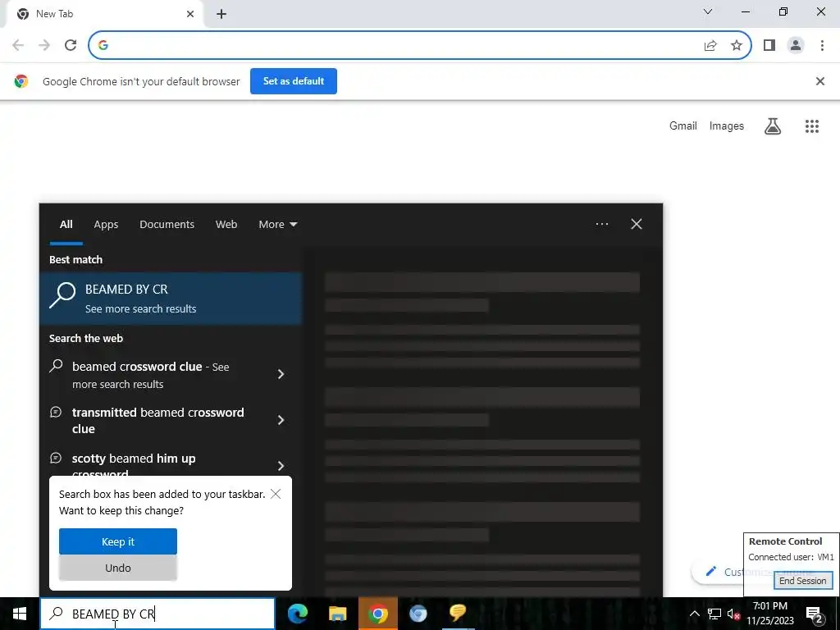Open search panel options ellipsis

tap(602, 224)
